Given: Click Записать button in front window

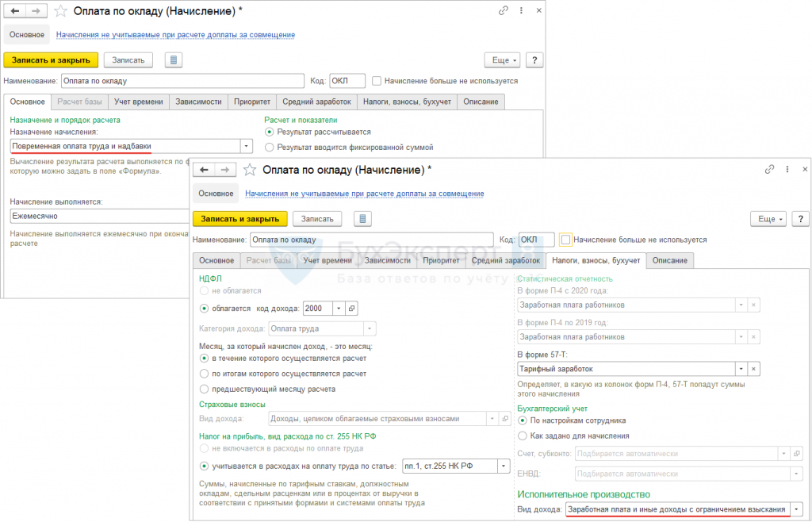Looking at the screenshot, I should [317, 219].
